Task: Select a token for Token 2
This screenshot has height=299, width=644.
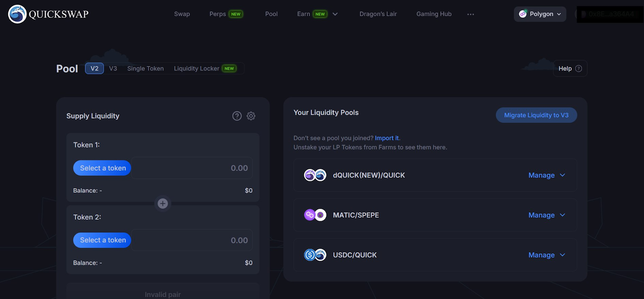Action: pos(103,240)
